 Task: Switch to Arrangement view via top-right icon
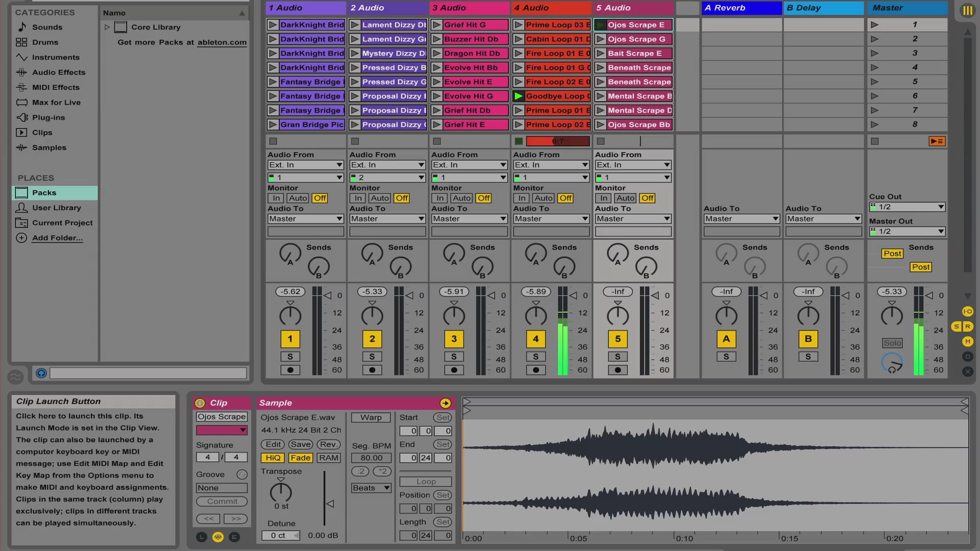(967, 10)
